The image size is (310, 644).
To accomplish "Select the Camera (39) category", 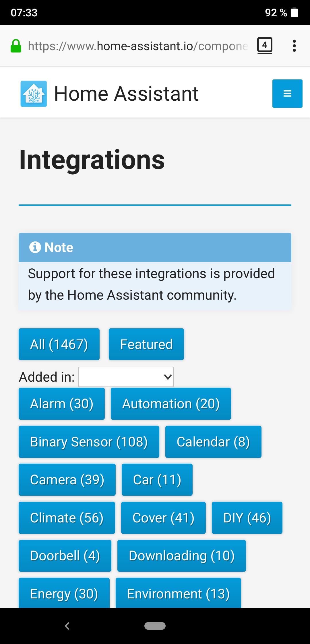I will tap(67, 479).
